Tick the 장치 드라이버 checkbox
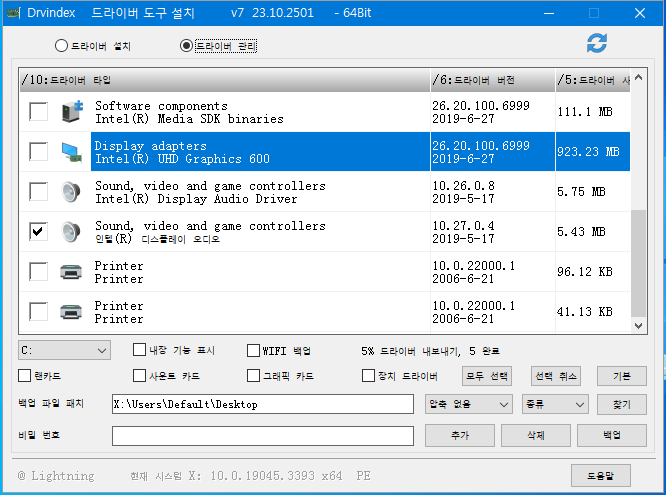Screen dimensions: 666x495 [368, 376]
